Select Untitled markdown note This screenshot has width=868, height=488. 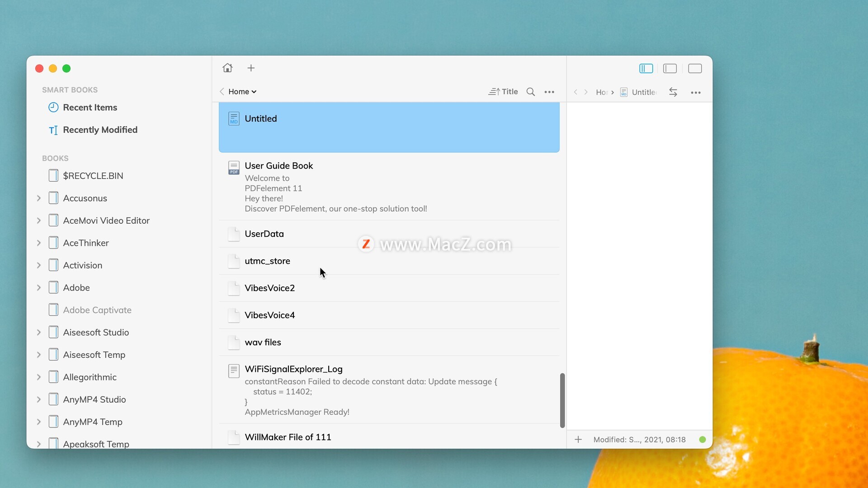pyautogui.click(x=389, y=127)
